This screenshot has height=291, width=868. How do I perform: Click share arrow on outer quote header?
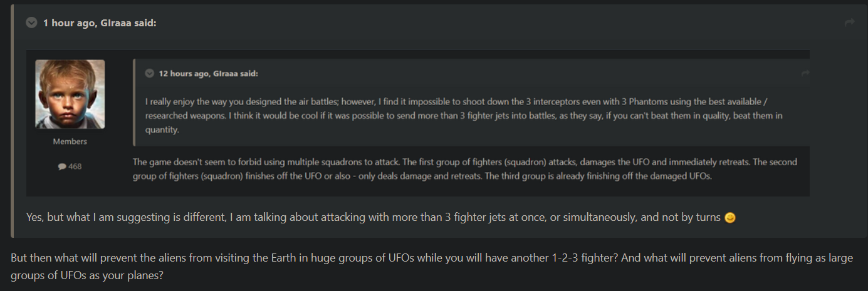(x=850, y=23)
